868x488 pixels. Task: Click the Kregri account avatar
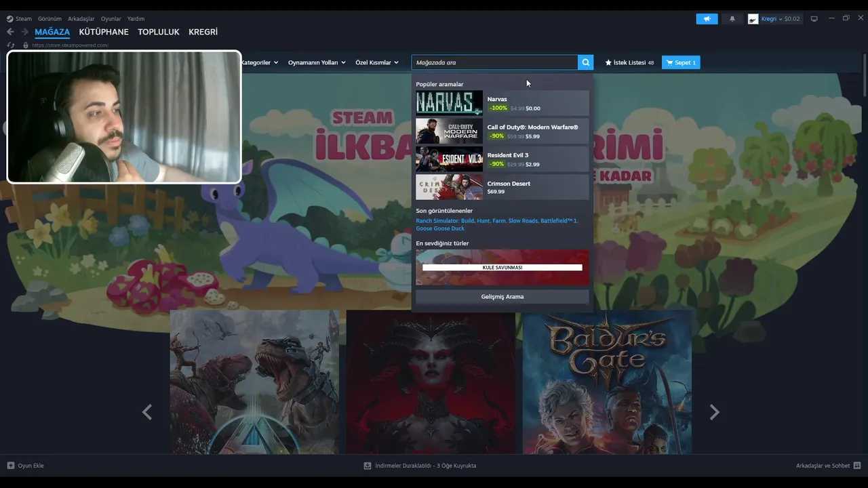(x=753, y=19)
